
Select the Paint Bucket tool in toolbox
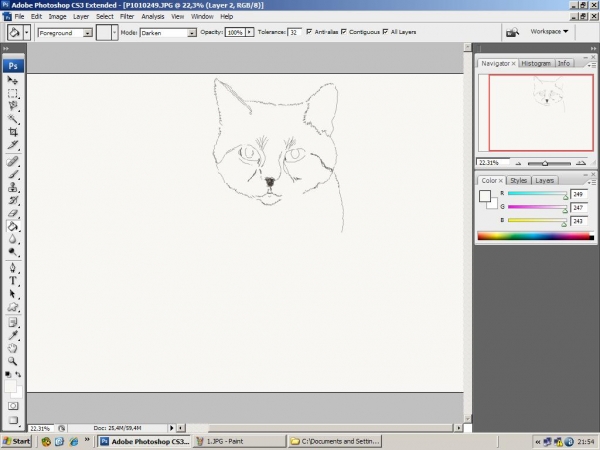[x=13, y=226]
